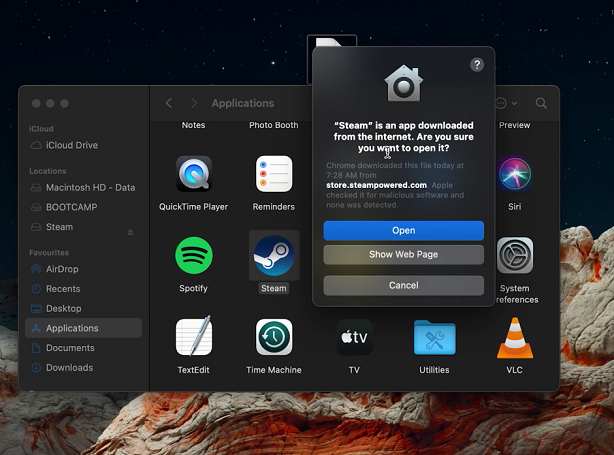The image size is (614, 455).
Task: Select the System Preferences gear icon
Action: [x=515, y=255]
